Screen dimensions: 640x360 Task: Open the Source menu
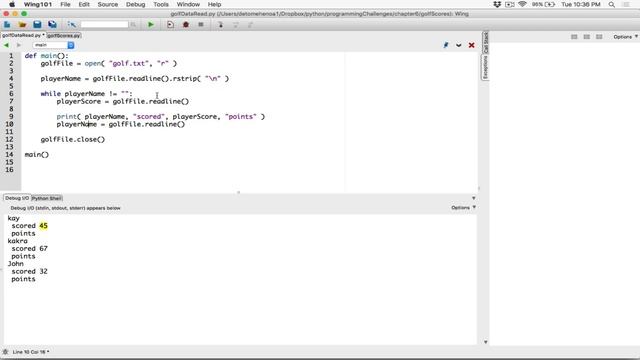click(108, 4)
